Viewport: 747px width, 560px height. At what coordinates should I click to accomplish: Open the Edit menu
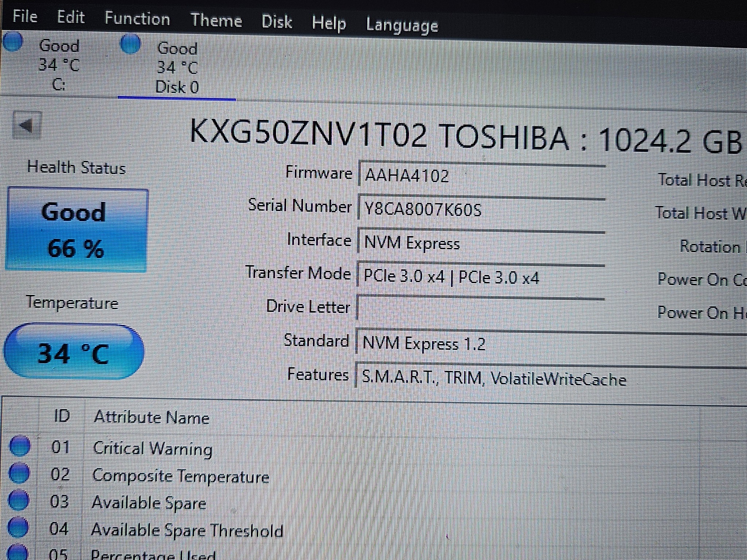pyautogui.click(x=70, y=17)
